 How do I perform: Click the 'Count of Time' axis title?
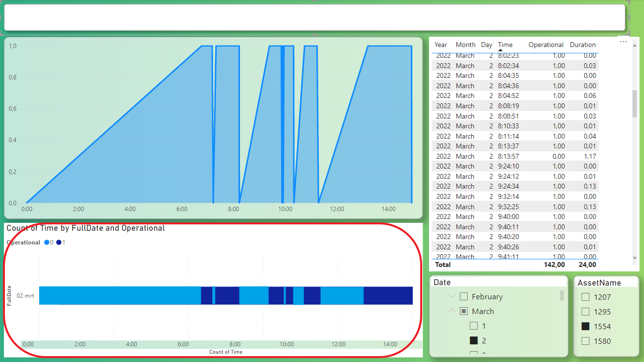point(226,352)
